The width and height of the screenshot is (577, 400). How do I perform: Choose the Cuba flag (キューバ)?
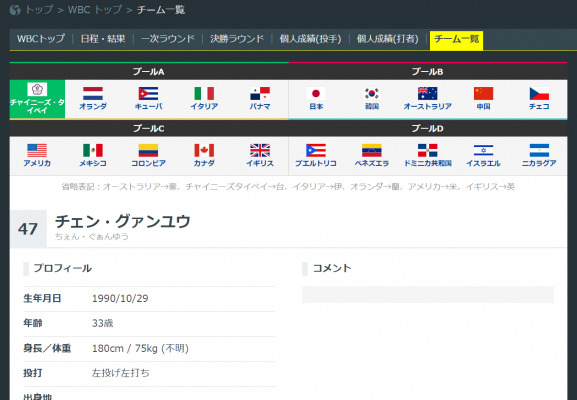point(148,93)
